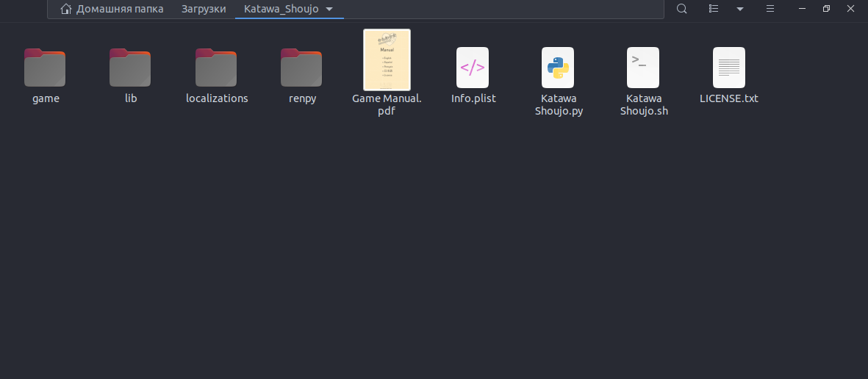Close the file manager window
The image size is (868, 379).
(x=851, y=9)
